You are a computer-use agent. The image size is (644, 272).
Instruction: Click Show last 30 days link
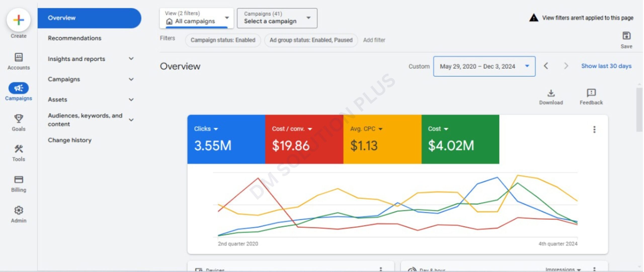pos(606,66)
